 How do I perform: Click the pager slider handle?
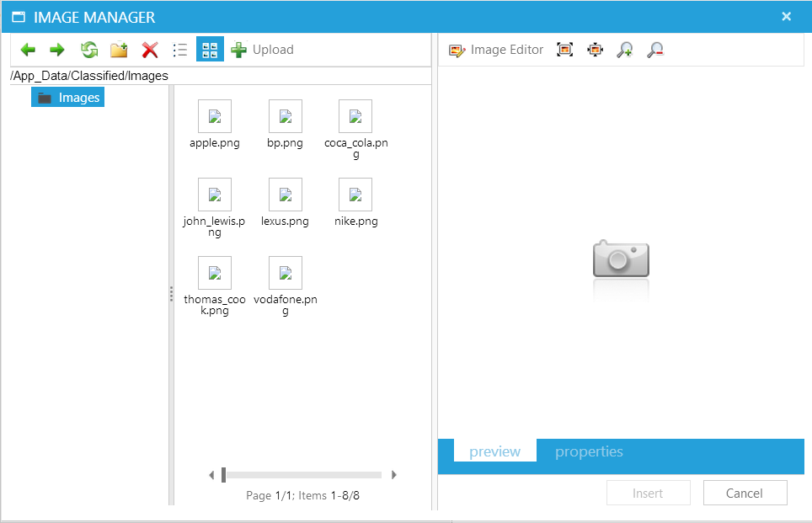[x=224, y=475]
